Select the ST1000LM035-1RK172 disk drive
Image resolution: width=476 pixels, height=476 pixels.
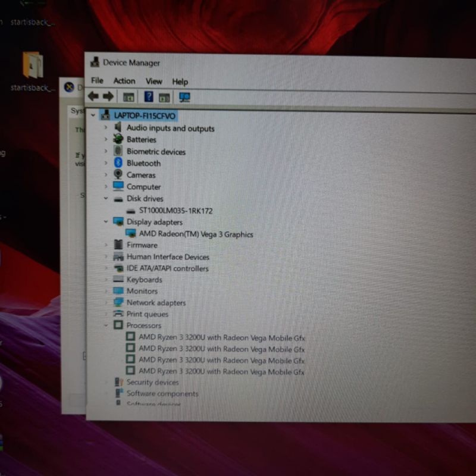tap(176, 211)
